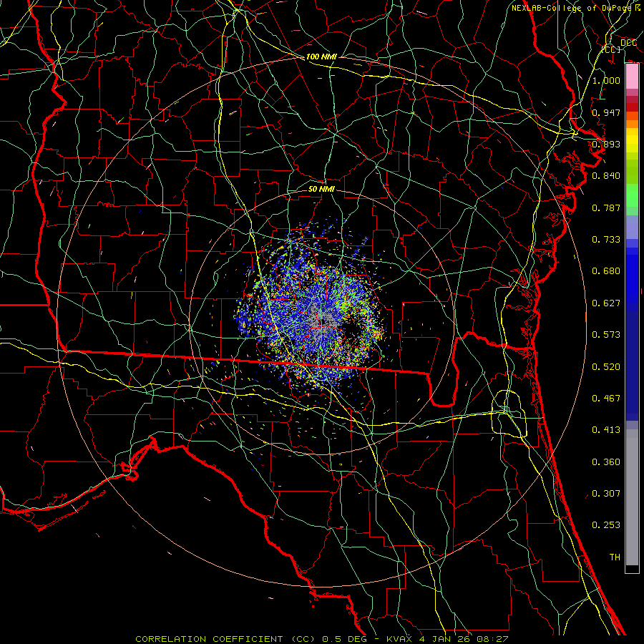644x644 pixels.
Task: Click the gray segment beside 0.307
Action: (632, 497)
